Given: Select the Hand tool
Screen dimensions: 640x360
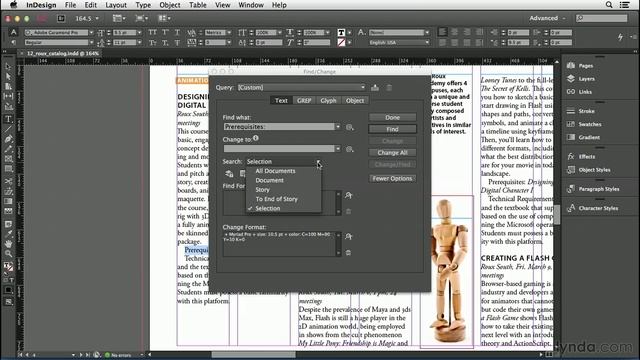Looking at the screenshot, I should [x=8, y=244].
